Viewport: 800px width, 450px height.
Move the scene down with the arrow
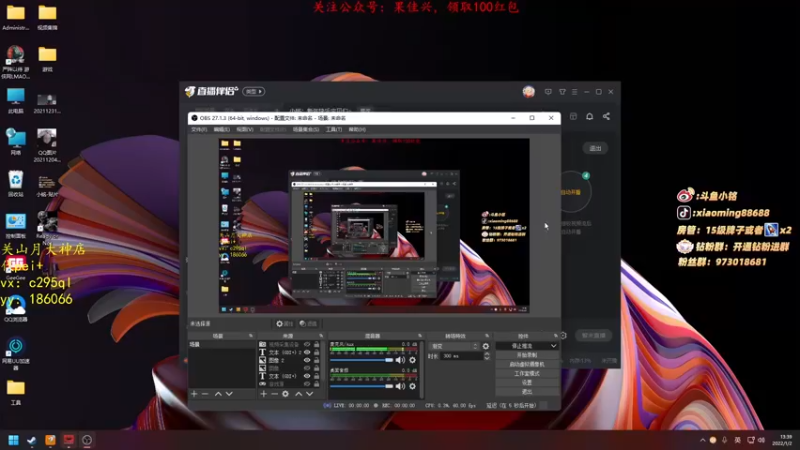[x=229, y=394]
